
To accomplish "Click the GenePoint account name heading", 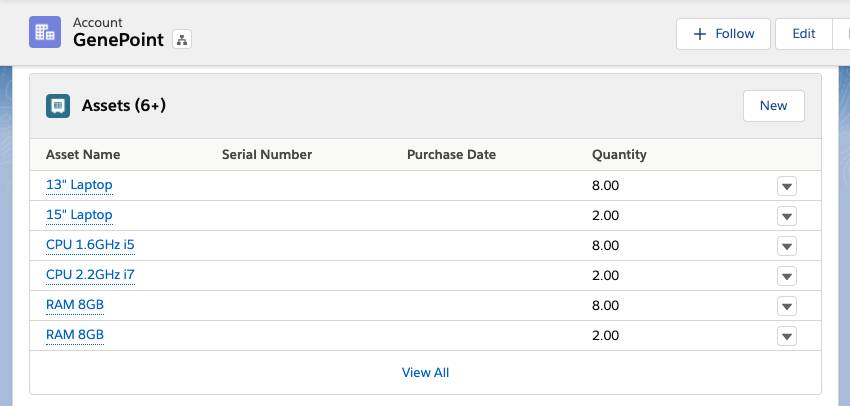I will coord(118,40).
